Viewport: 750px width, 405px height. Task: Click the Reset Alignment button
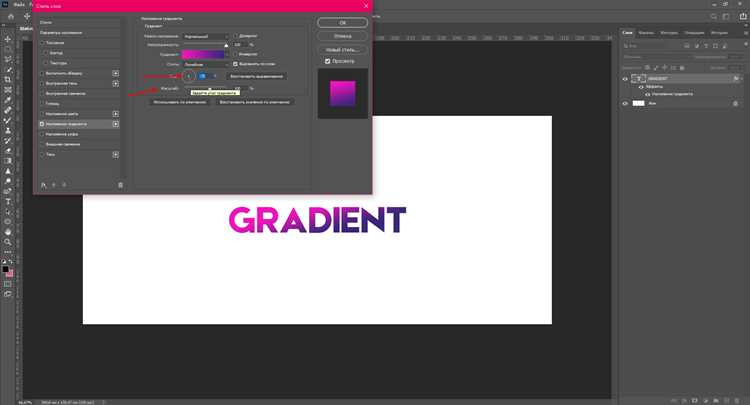(x=256, y=76)
